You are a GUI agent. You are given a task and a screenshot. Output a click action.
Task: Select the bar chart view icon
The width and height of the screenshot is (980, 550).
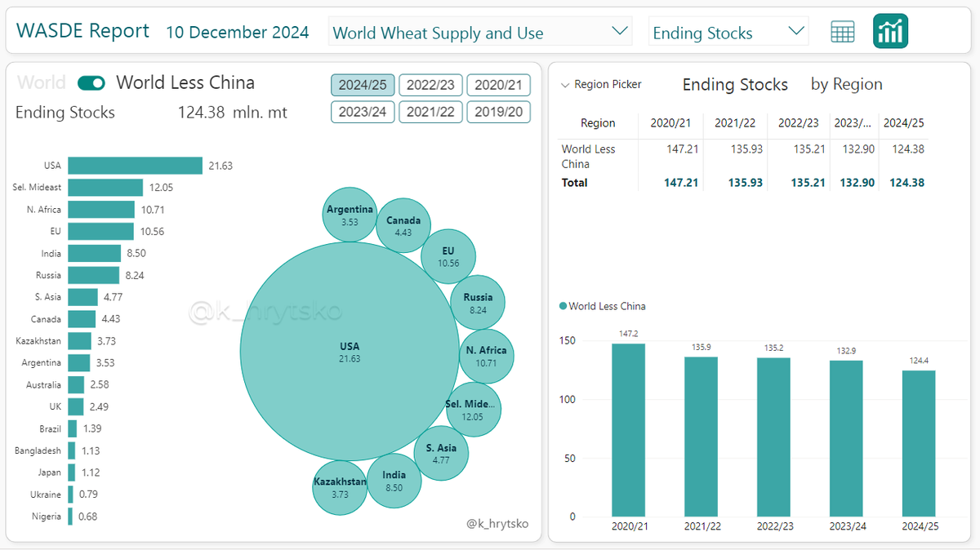(889, 31)
